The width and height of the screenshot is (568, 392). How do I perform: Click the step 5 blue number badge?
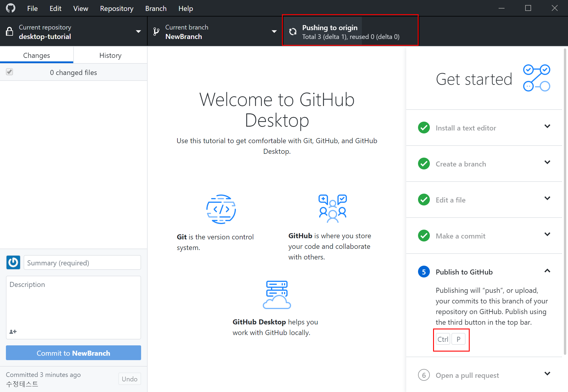tap(424, 272)
